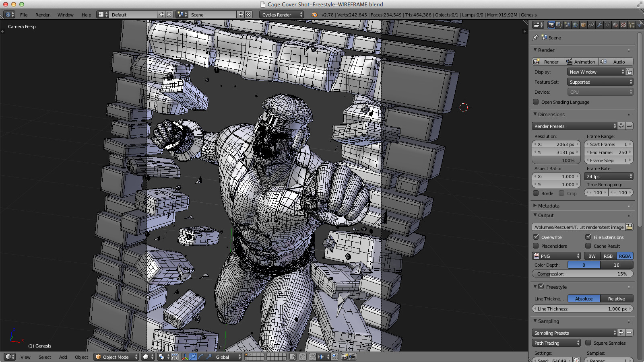Open the World properties tab (globe icon)
The height and width of the screenshot is (362, 644).
(x=575, y=25)
